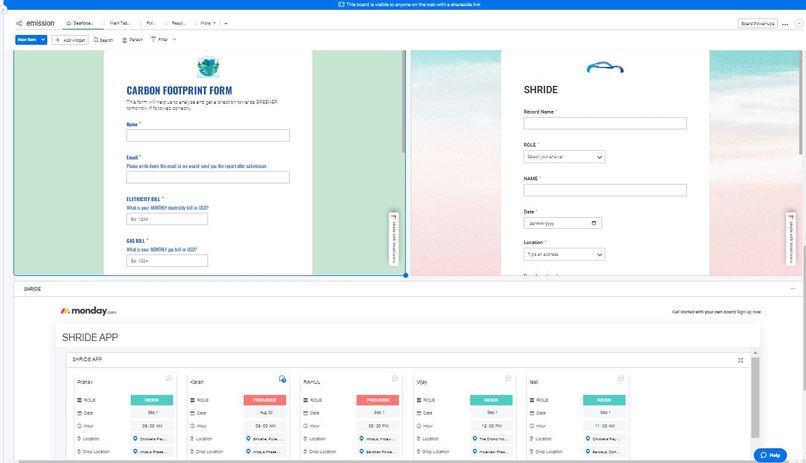Click the New Item button
806x463 pixels.
27,40
